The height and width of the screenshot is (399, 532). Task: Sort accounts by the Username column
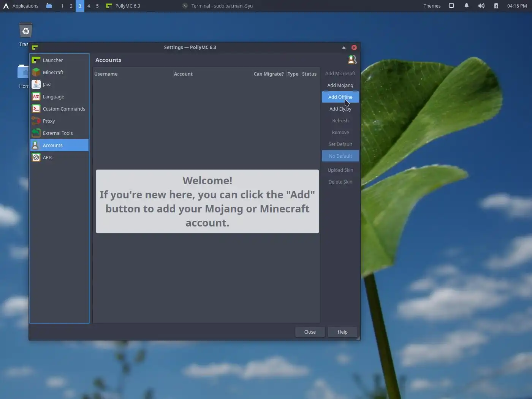point(133,74)
